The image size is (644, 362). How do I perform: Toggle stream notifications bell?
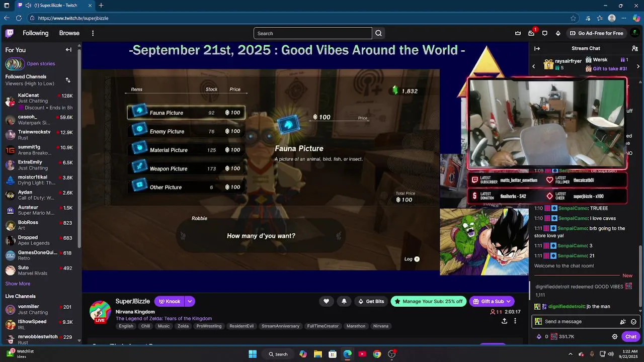(x=344, y=301)
